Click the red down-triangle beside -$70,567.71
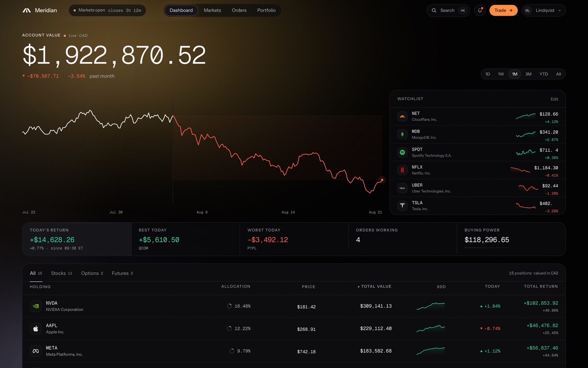 (x=24, y=76)
